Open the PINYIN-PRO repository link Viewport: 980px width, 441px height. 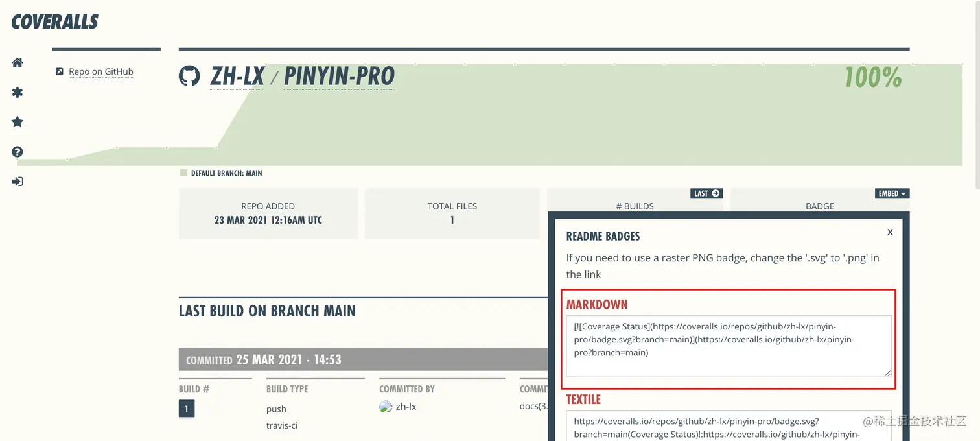339,77
